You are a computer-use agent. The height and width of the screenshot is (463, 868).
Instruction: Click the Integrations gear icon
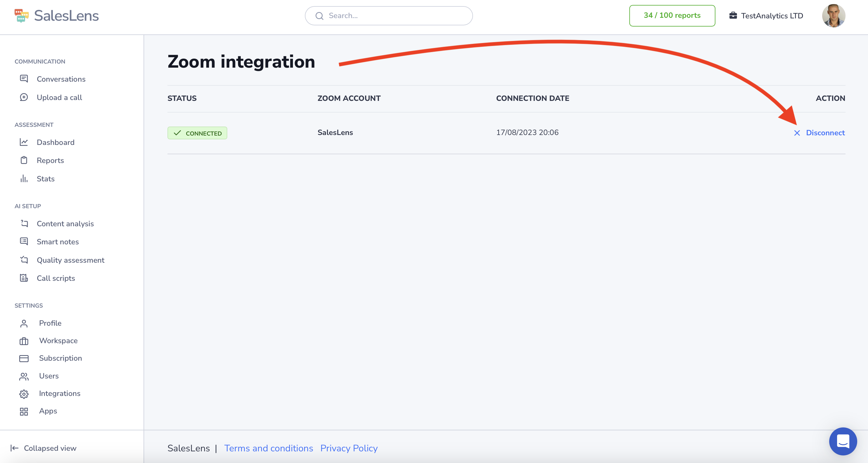pos(24,394)
